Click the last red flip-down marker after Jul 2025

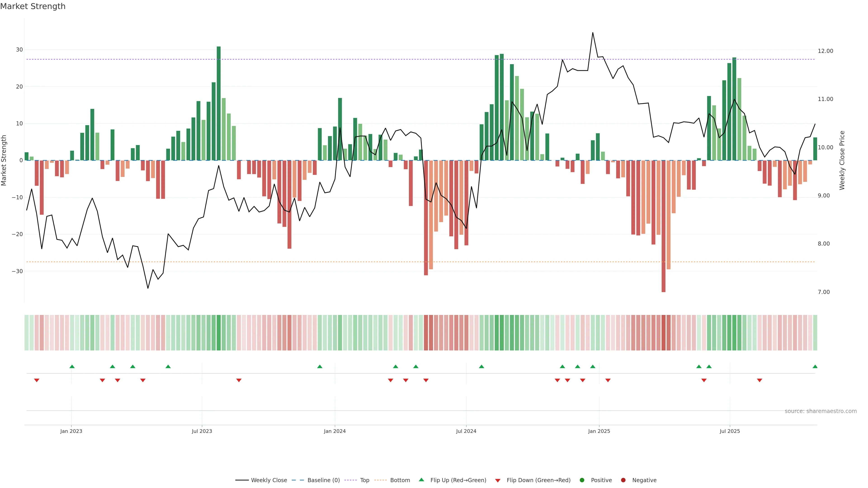click(x=759, y=380)
